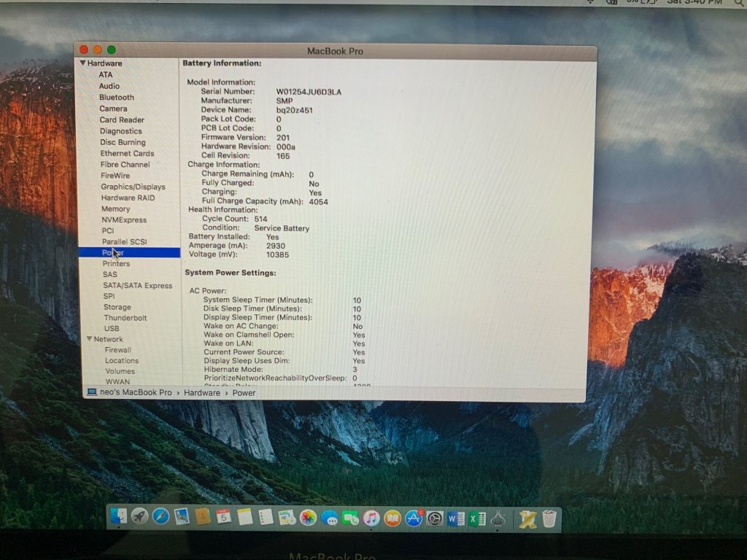The image size is (747, 560).
Task: Select Card Reader in the sidebar
Action: click(122, 120)
